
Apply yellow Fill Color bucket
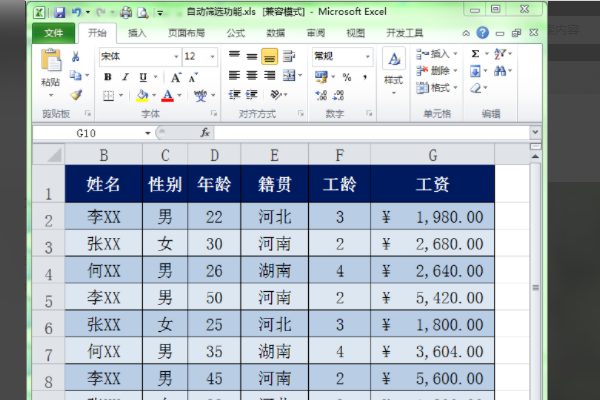tap(142, 95)
